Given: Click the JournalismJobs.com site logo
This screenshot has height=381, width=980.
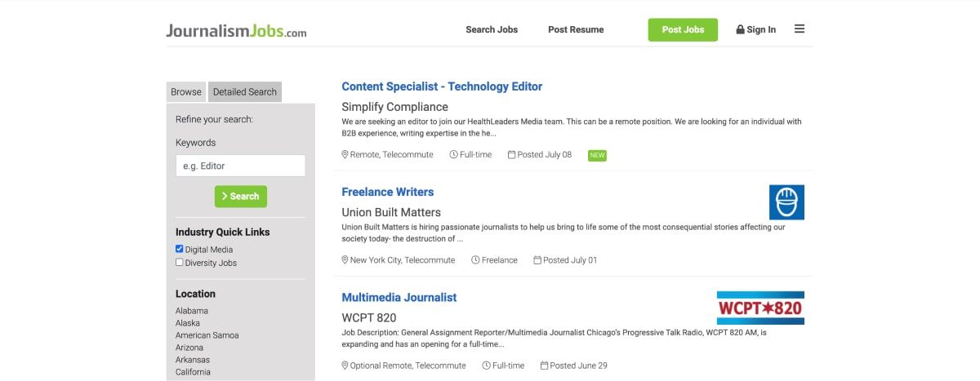Looking at the screenshot, I should [x=236, y=32].
